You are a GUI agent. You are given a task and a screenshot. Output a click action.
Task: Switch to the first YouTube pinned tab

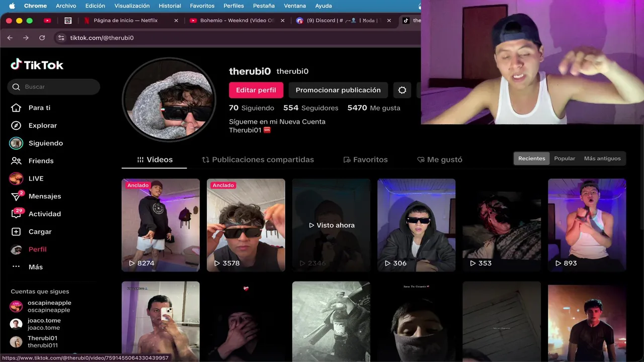[47, 21]
